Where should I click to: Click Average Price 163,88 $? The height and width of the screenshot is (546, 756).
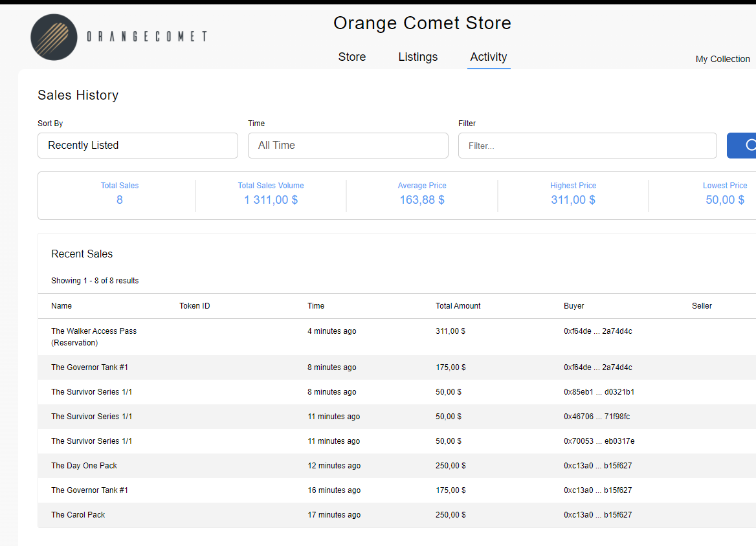coord(422,199)
